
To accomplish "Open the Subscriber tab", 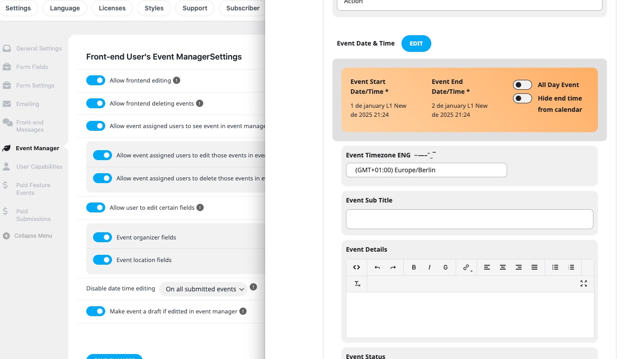I will (x=243, y=8).
